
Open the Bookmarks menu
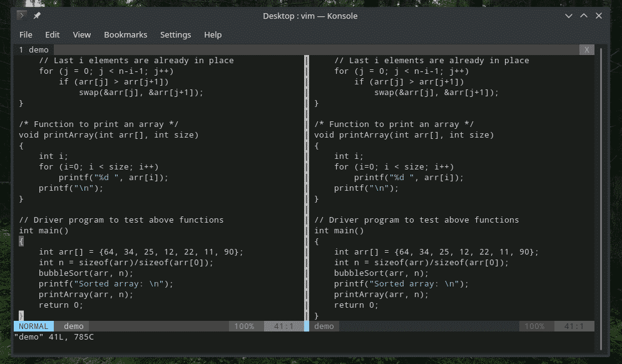pos(125,35)
